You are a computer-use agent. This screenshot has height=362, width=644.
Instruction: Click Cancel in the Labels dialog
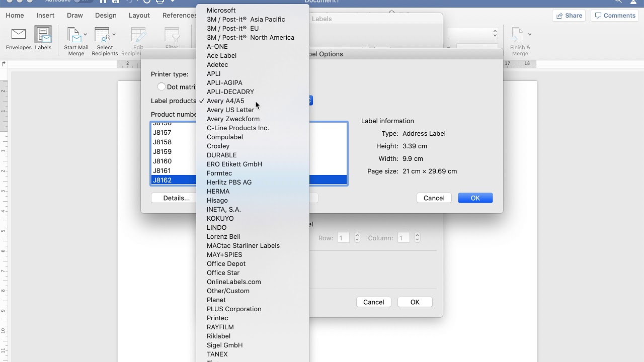[x=374, y=302]
